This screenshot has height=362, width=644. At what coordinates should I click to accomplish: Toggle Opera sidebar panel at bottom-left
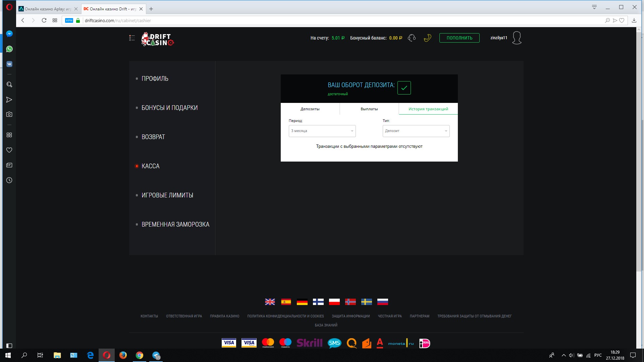pyautogui.click(x=9, y=346)
